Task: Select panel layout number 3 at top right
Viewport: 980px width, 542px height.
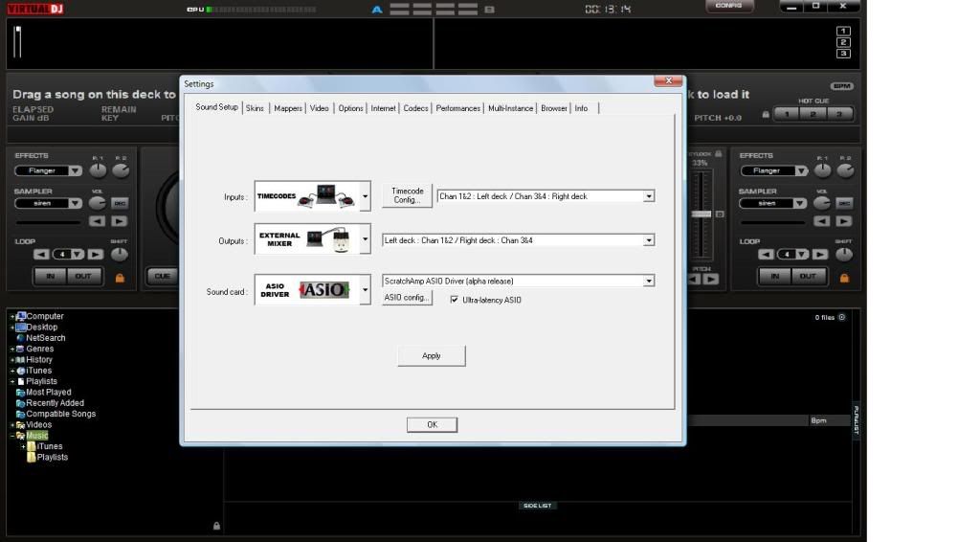Action: [x=843, y=54]
